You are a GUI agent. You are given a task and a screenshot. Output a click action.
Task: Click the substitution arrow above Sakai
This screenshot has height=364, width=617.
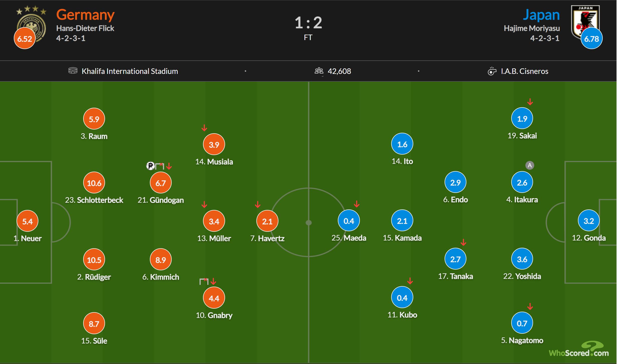tap(530, 102)
